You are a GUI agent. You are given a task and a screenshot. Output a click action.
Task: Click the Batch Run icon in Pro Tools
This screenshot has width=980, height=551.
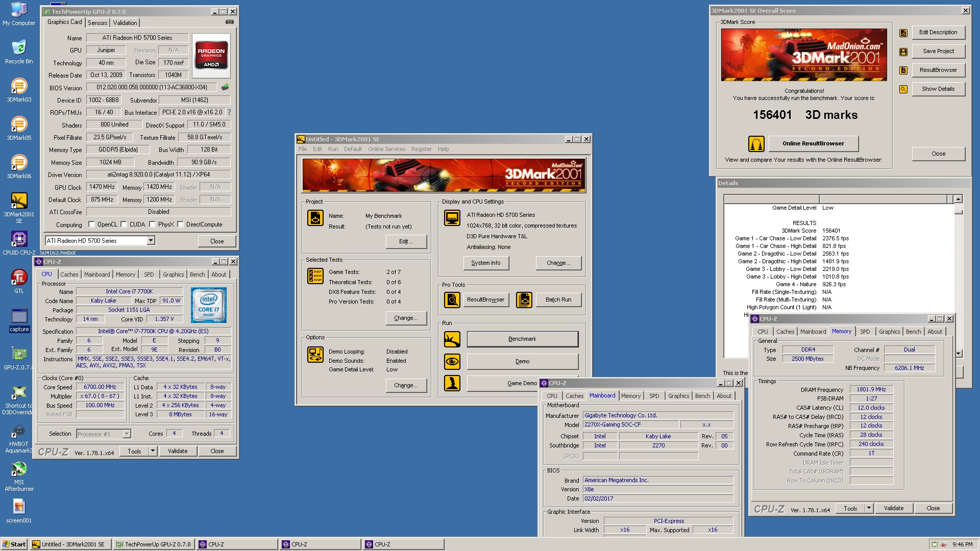pos(524,300)
